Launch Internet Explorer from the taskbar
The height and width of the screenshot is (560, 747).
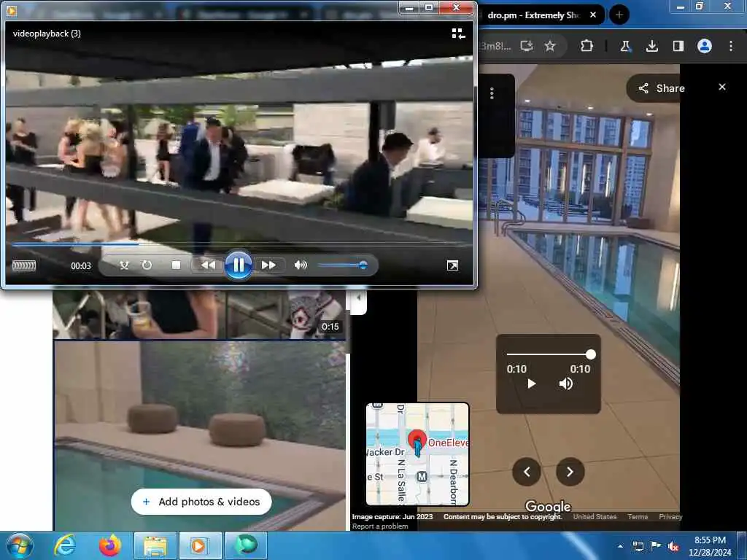coord(65,545)
